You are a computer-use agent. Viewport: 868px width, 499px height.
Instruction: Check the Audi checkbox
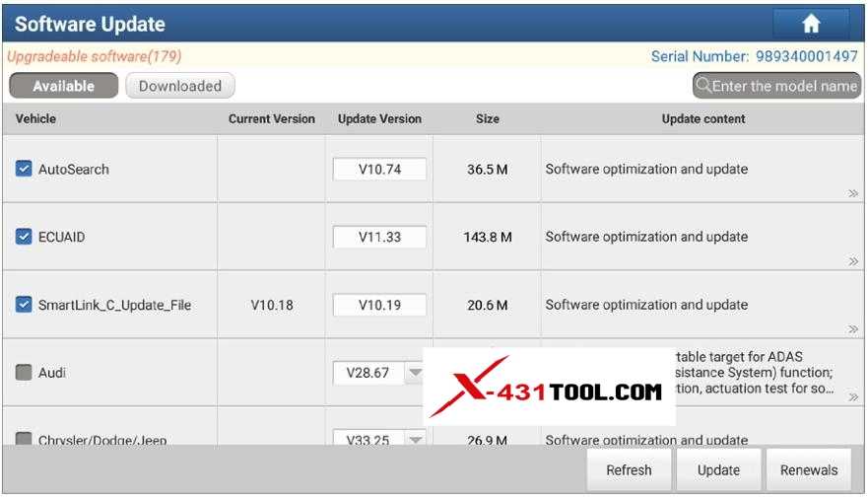pyautogui.click(x=24, y=372)
